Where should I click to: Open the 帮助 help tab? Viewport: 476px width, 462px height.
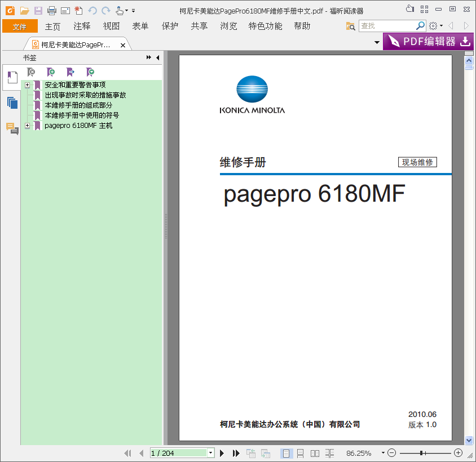302,26
